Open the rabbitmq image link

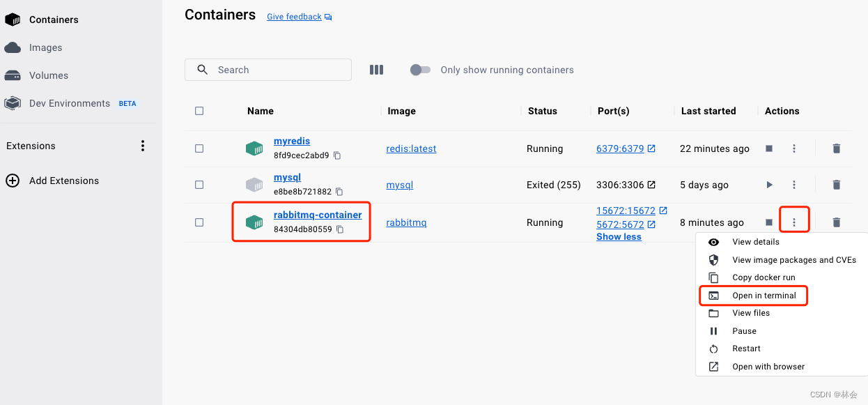[407, 222]
